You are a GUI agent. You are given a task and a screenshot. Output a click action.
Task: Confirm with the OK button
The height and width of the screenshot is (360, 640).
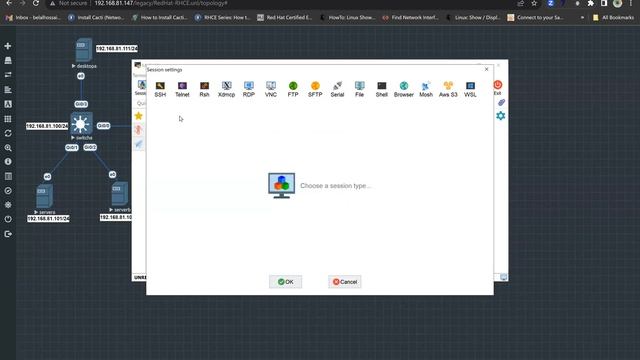[x=285, y=282]
